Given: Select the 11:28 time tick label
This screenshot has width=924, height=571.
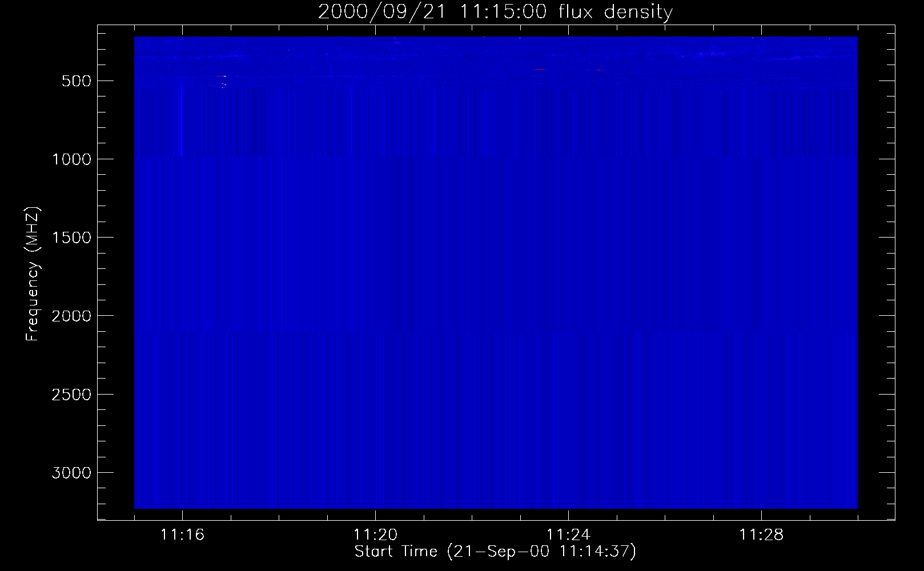Looking at the screenshot, I should (x=761, y=535).
